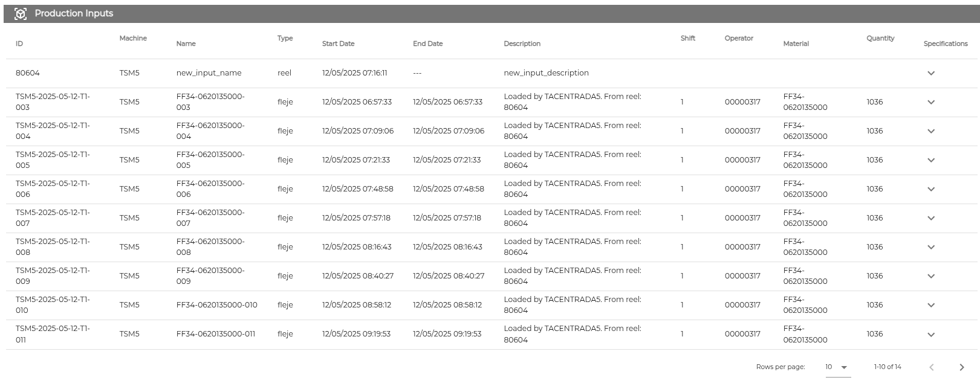The height and width of the screenshot is (386, 980).
Task: Click the Quantity column header
Action: tap(880, 38)
